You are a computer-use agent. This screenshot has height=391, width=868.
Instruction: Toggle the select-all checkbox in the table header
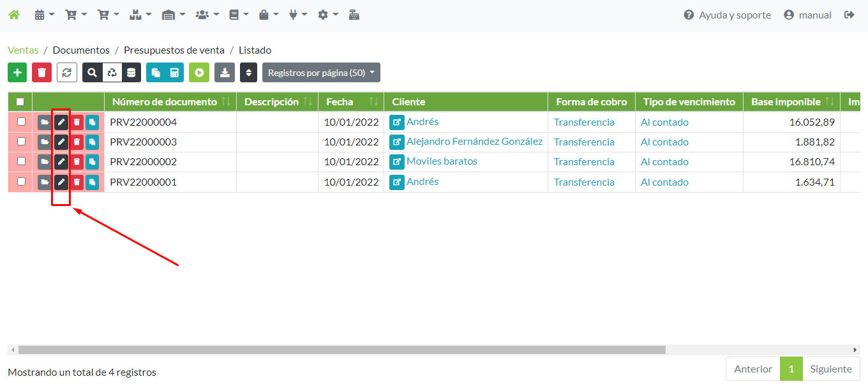pos(20,102)
